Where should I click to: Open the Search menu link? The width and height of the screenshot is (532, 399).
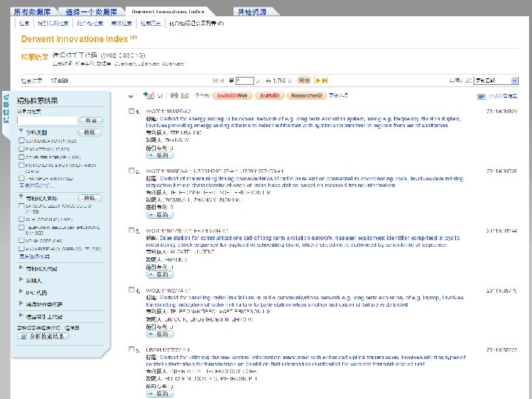24,23
